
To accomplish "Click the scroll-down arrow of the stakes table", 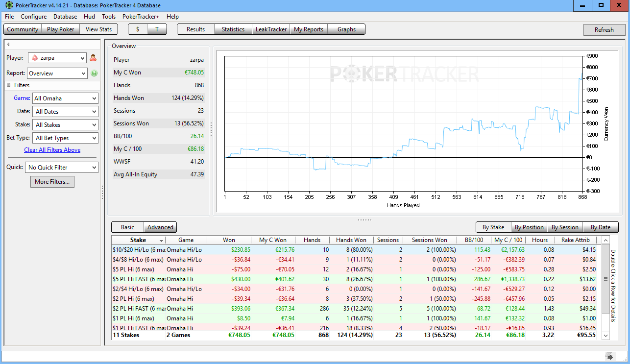I will pyautogui.click(x=606, y=336).
